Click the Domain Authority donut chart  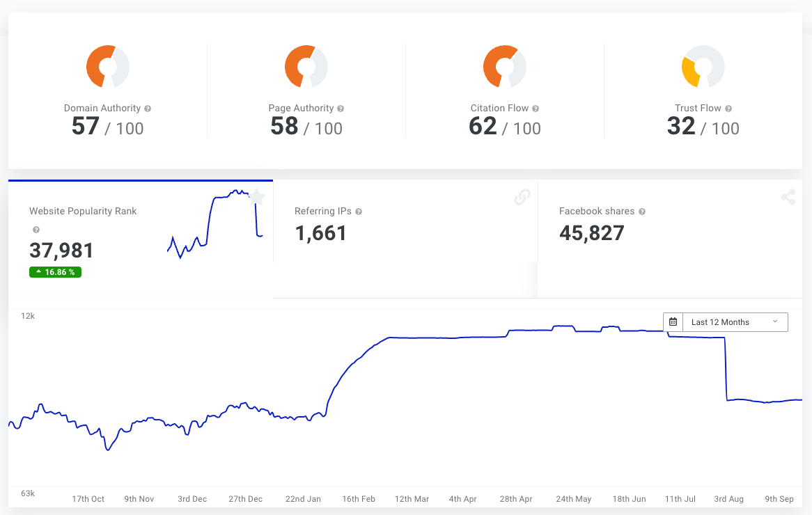pos(108,67)
